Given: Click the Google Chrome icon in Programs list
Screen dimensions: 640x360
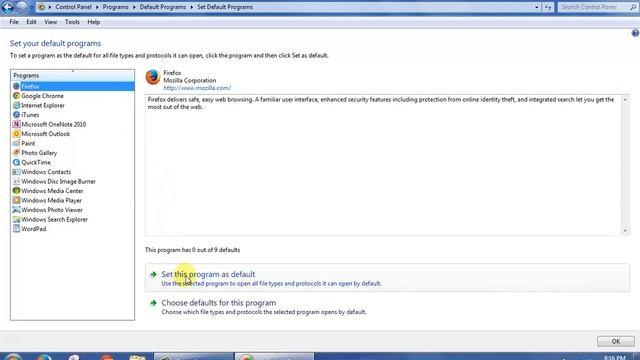Looking at the screenshot, I should [16, 96].
